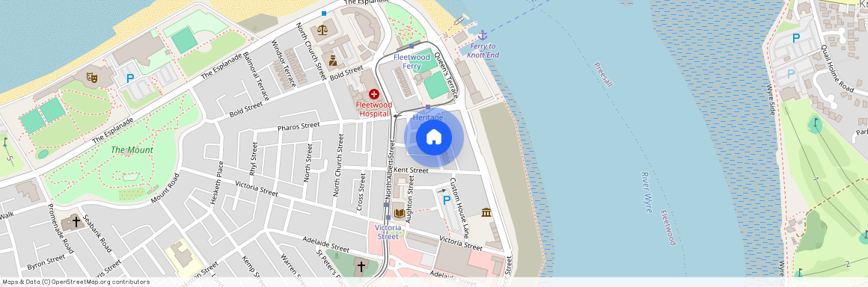Click the church cross icon by St Peter's Place
This screenshot has width=868, height=287.
(x=361, y=267)
